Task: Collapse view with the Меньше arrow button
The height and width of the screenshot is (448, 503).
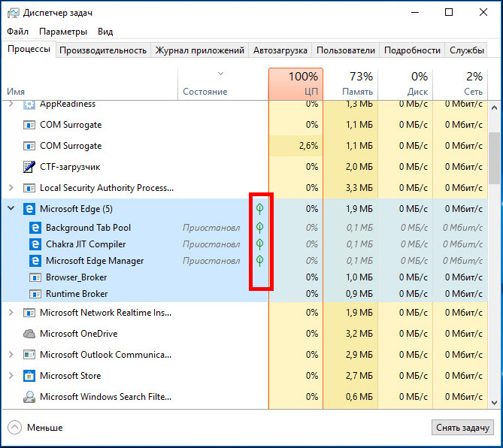Action: point(15,427)
